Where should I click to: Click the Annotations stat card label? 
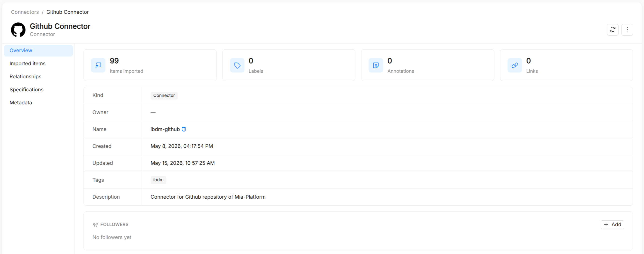[x=401, y=71]
